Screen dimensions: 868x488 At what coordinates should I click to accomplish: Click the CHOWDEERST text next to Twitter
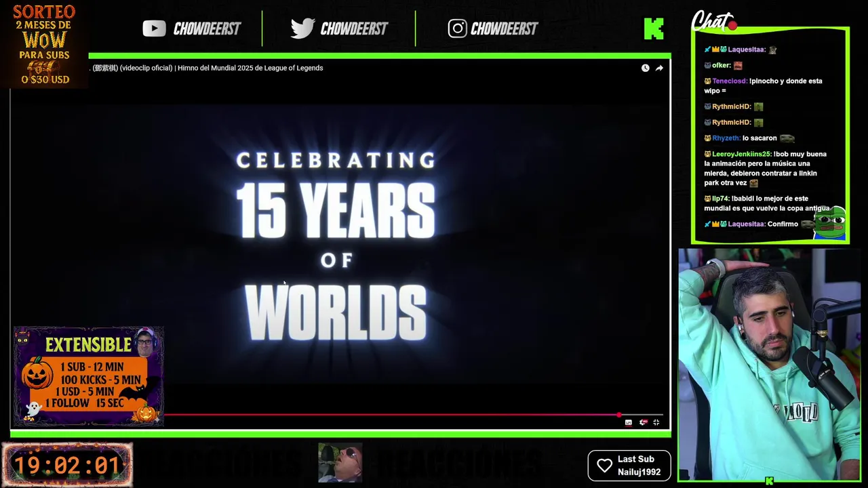[354, 28]
